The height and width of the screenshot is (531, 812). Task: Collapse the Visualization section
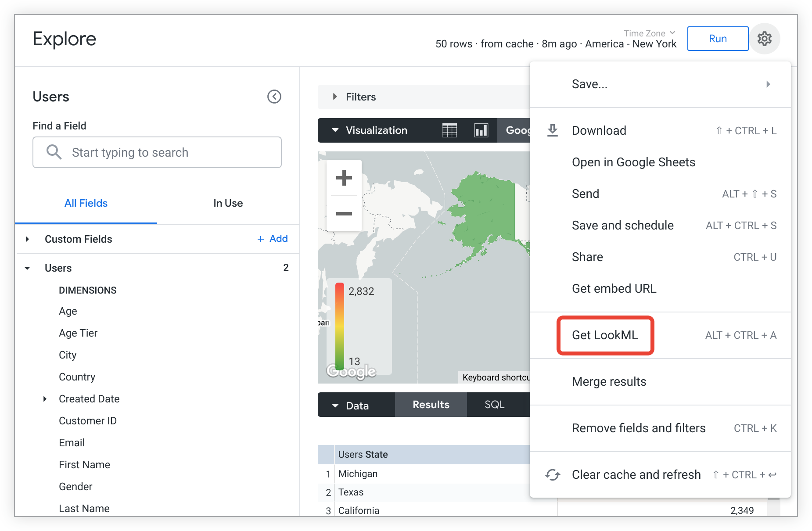(x=336, y=130)
